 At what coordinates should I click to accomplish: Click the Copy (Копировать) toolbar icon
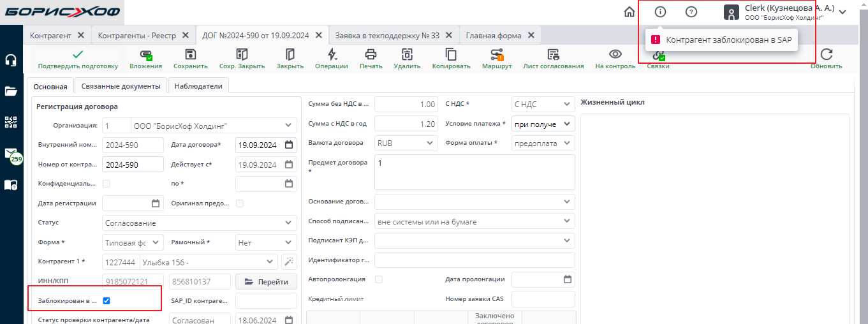(451, 55)
